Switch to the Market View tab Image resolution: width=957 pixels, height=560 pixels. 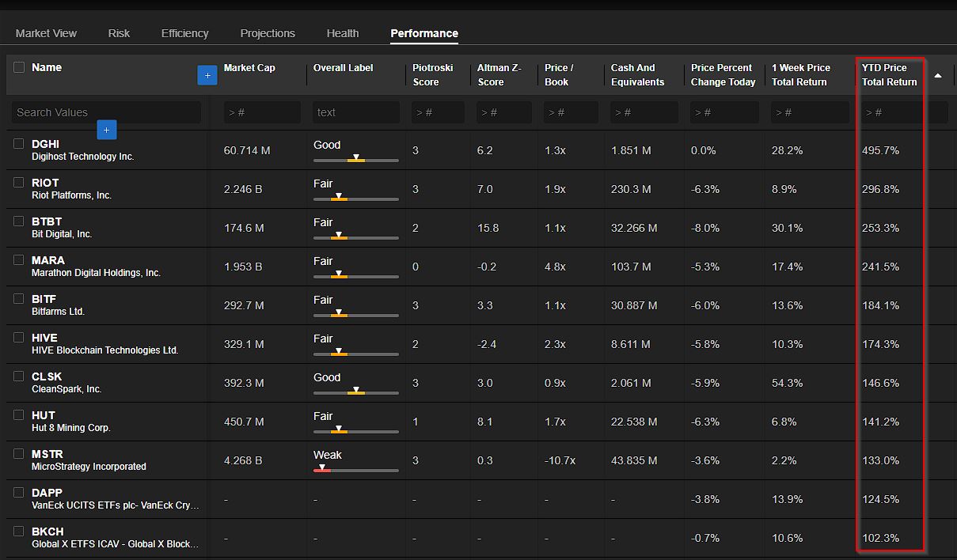pyautogui.click(x=46, y=33)
